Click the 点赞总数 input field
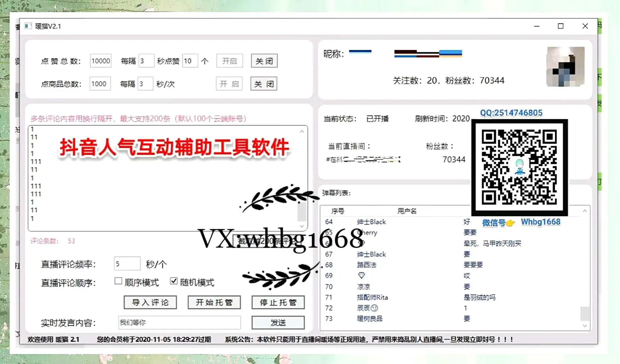The width and height of the screenshot is (620, 364). pyautogui.click(x=101, y=61)
